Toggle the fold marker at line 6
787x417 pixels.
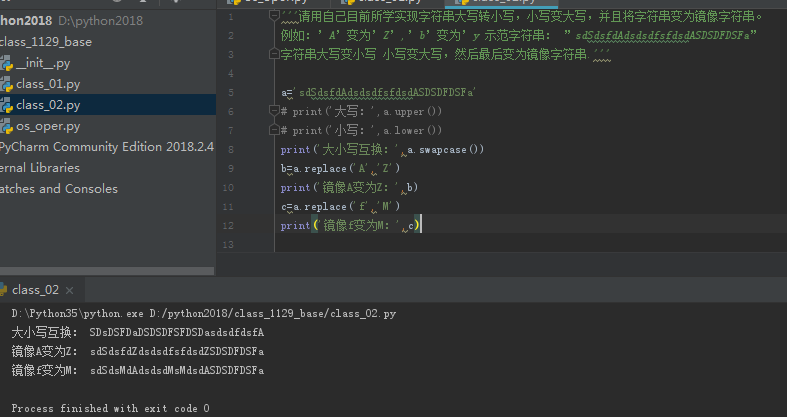click(x=274, y=112)
